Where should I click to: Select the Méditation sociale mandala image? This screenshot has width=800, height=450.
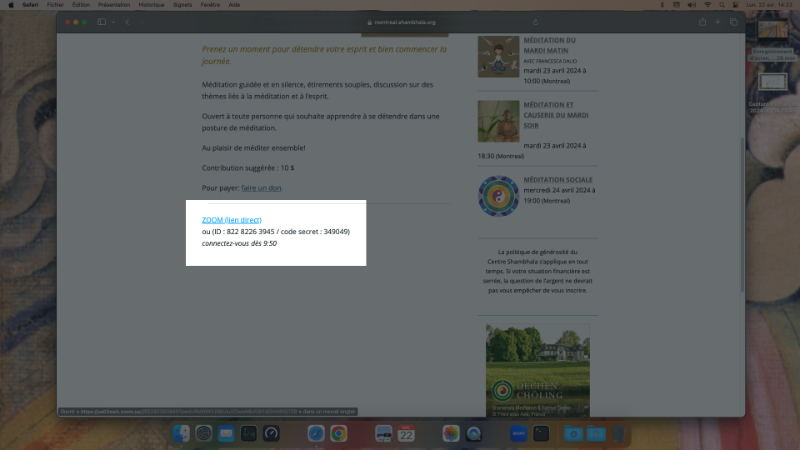pyautogui.click(x=497, y=196)
